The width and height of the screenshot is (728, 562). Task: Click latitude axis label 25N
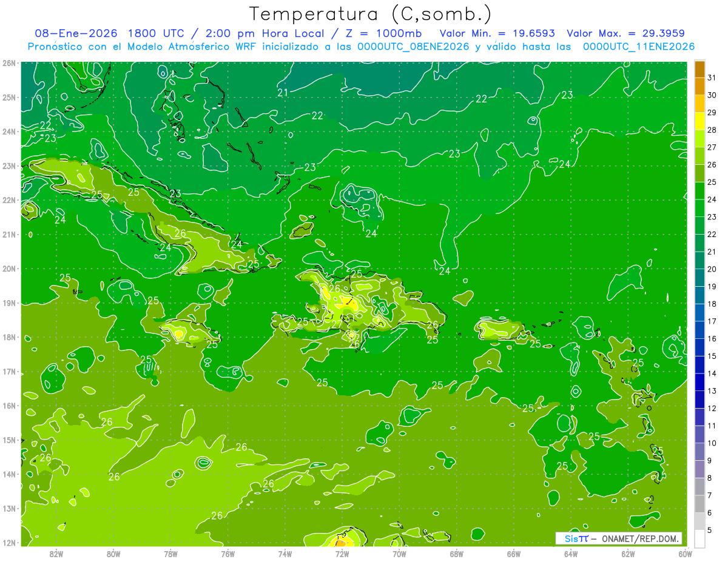pos(8,98)
